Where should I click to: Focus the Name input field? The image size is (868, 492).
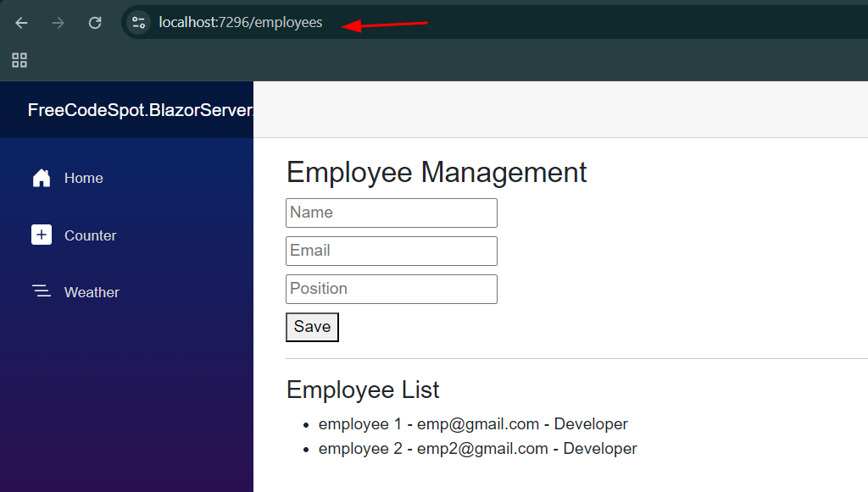click(391, 213)
